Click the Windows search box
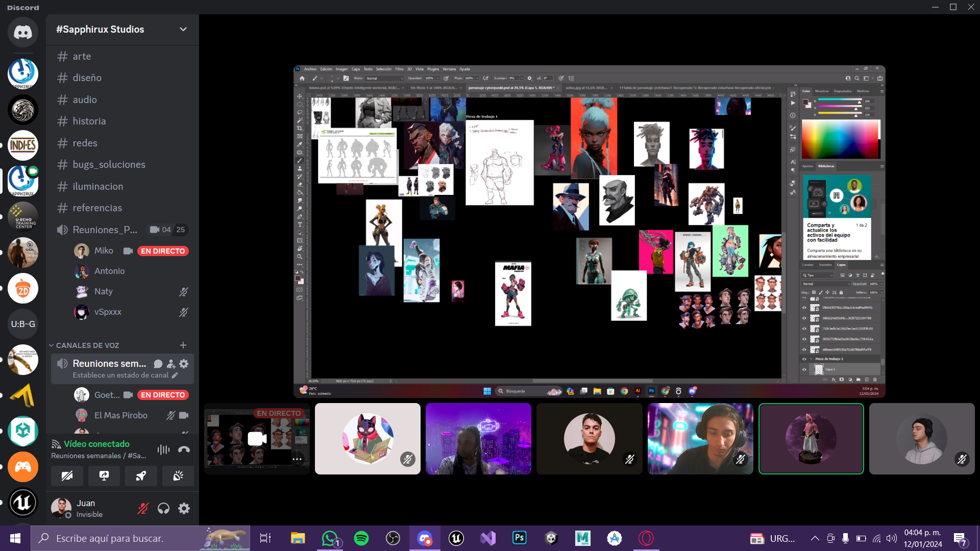 (140, 538)
